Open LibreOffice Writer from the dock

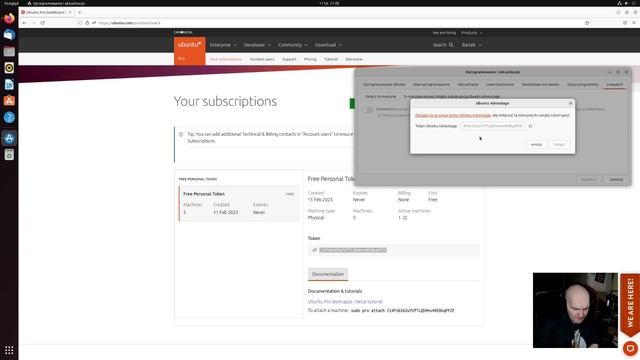[x=9, y=84]
